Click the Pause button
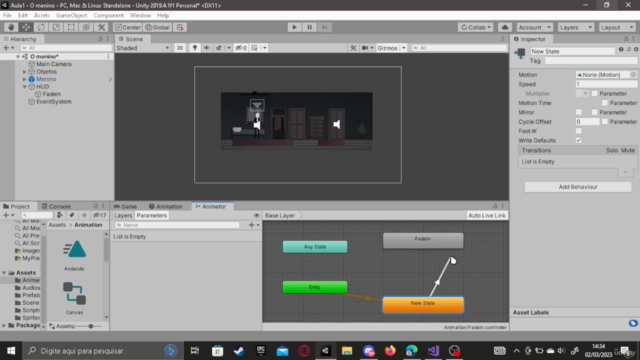This screenshot has width=640, height=360. [x=309, y=27]
